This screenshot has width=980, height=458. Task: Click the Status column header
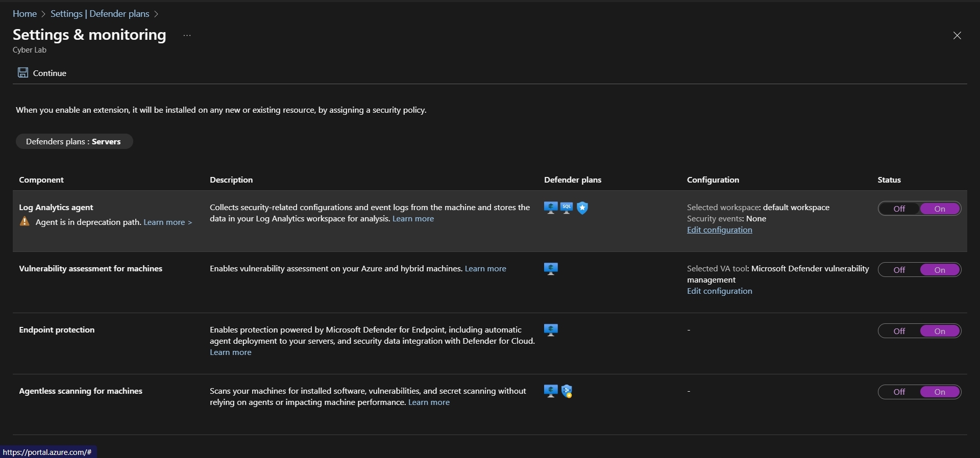[x=889, y=180]
